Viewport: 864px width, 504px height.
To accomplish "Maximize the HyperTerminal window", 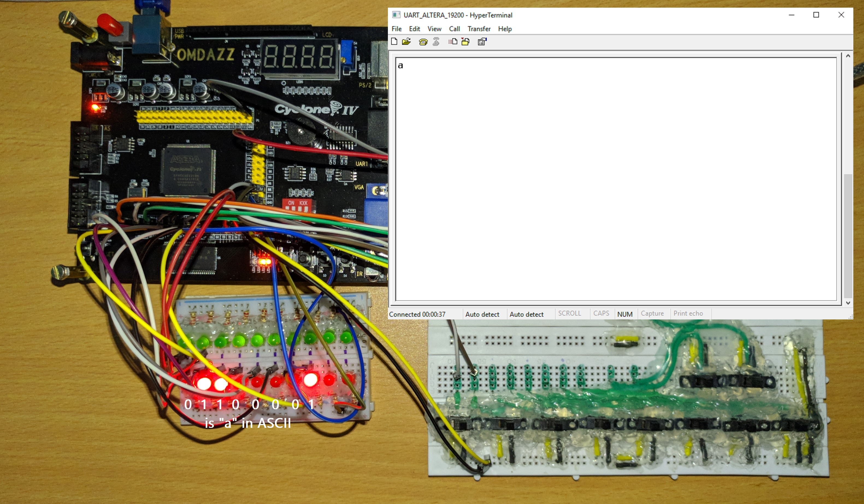I will click(x=816, y=15).
